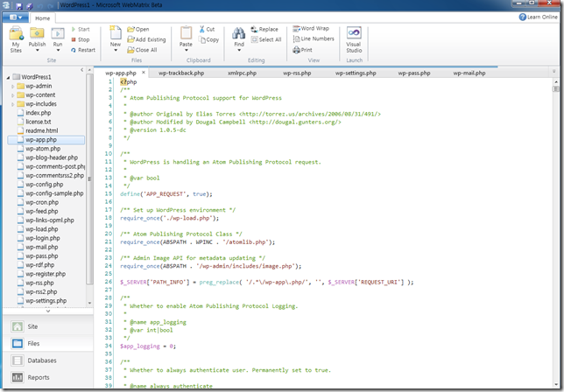Viewport: 564px width, 392px height.
Task: Stop the site server
Action: 81,39
